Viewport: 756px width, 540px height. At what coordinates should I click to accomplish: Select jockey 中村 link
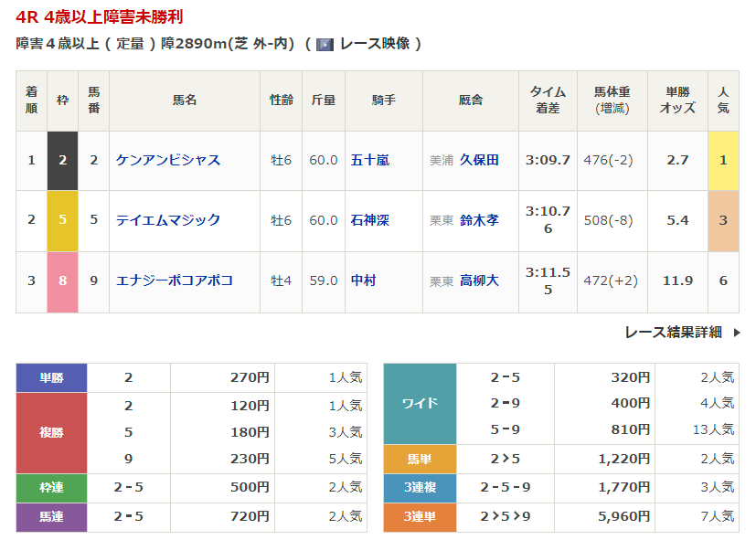364,281
